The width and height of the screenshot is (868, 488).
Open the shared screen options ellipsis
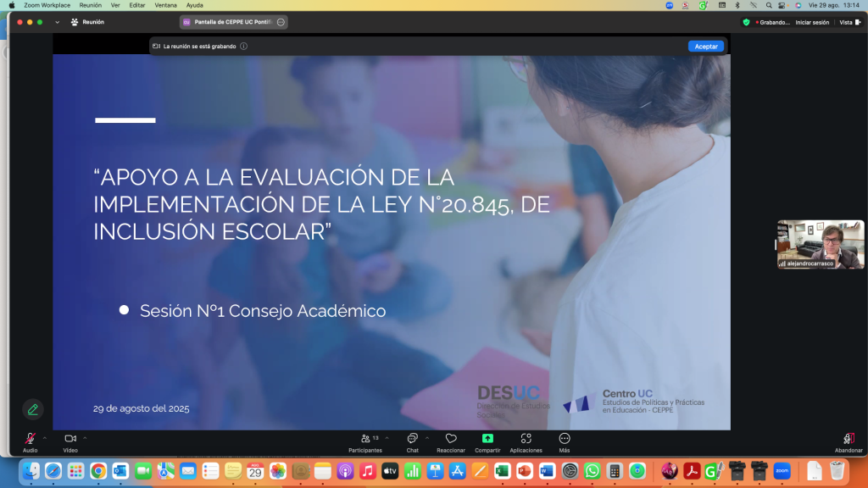pos(281,22)
